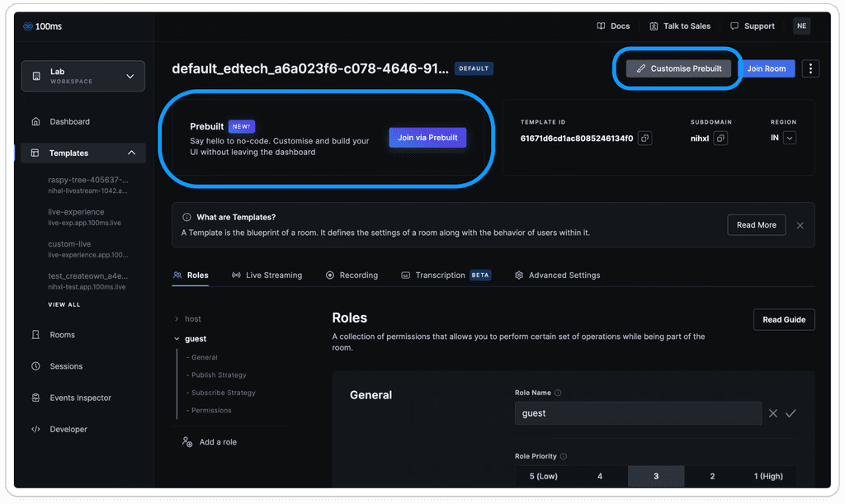The height and width of the screenshot is (504, 845).
Task: Set role priority to 3
Action: coord(656,477)
